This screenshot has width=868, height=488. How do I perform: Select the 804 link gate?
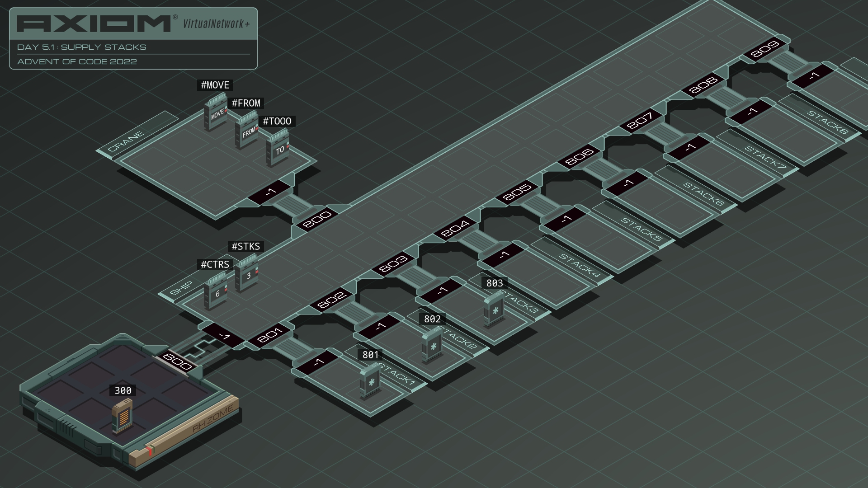(455, 228)
